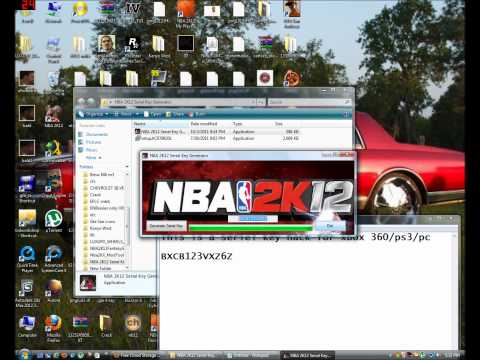The width and height of the screenshot is (480, 360).
Task: Click the Crack folder icon on the desktop
Action: click(106, 325)
